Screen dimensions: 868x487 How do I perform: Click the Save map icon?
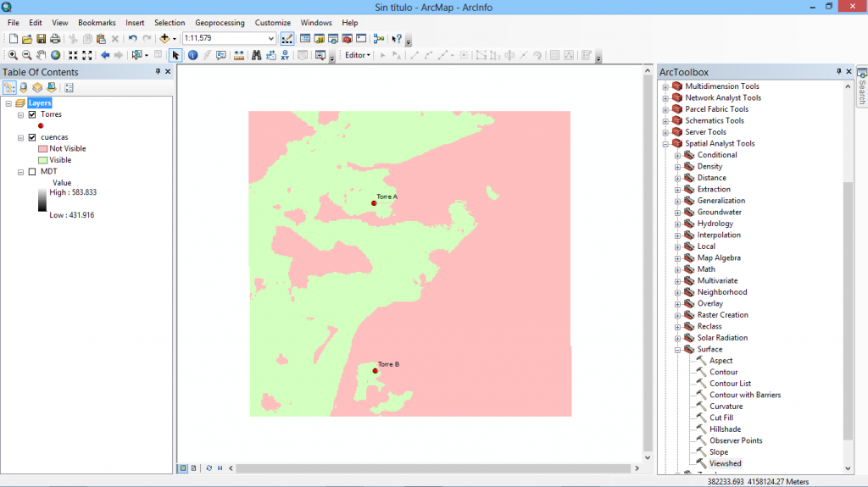tap(41, 39)
